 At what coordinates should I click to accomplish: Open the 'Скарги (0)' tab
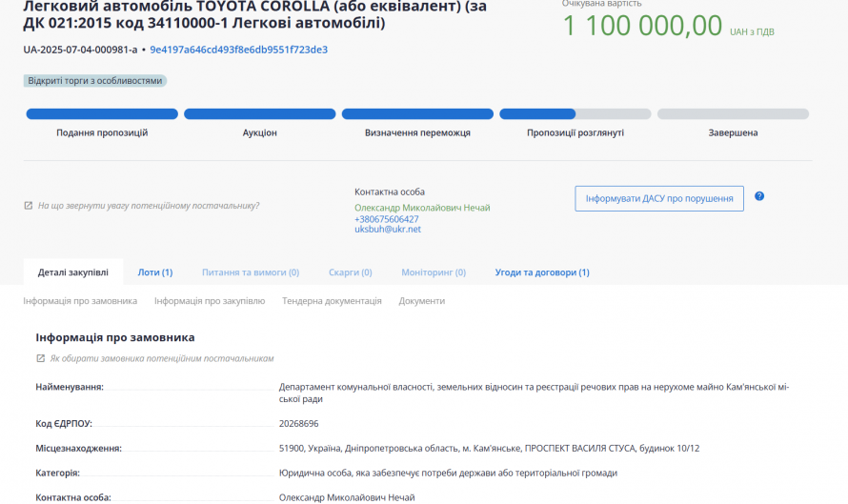(351, 272)
